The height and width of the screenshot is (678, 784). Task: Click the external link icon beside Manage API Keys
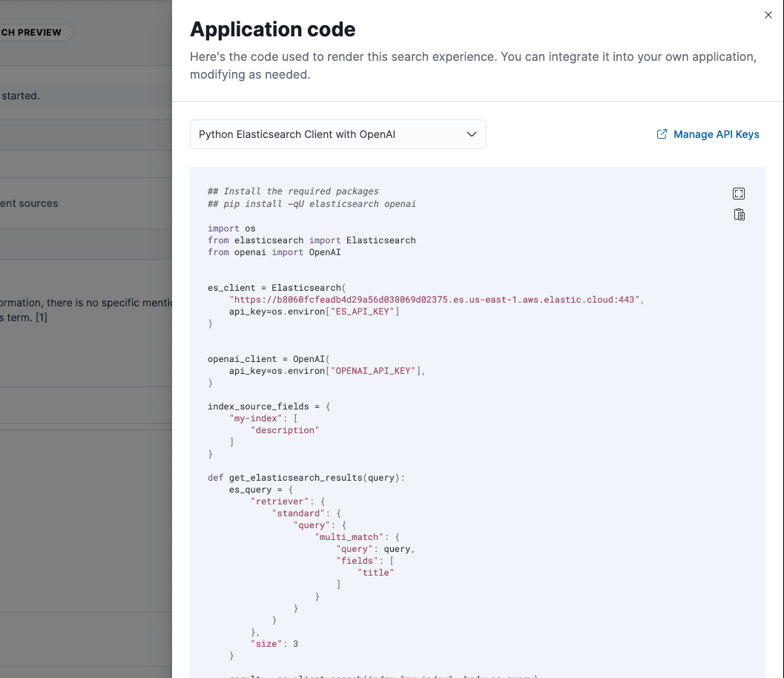point(662,134)
